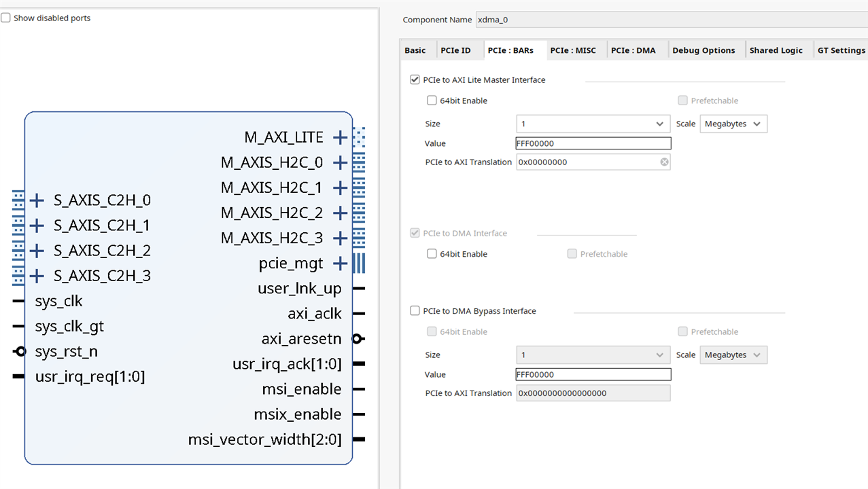The image size is (868, 489).
Task: Select the axi_aresetn port label
Action: pos(302,339)
